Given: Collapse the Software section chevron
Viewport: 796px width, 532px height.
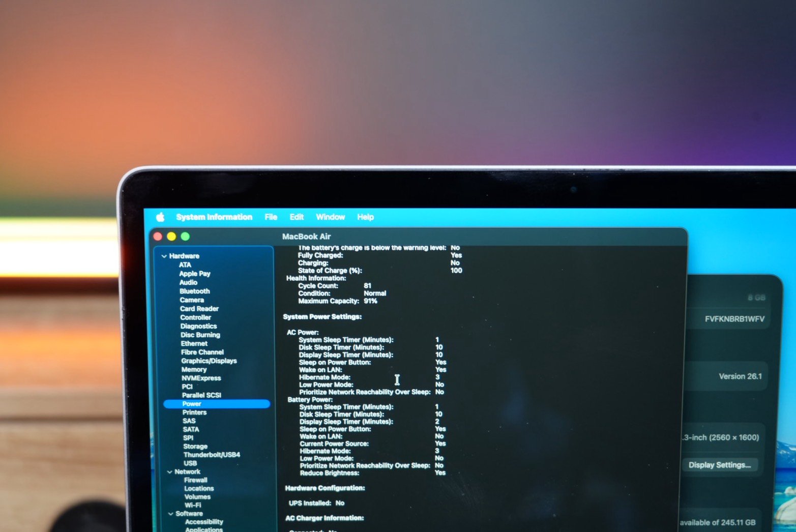Looking at the screenshot, I should [171, 514].
